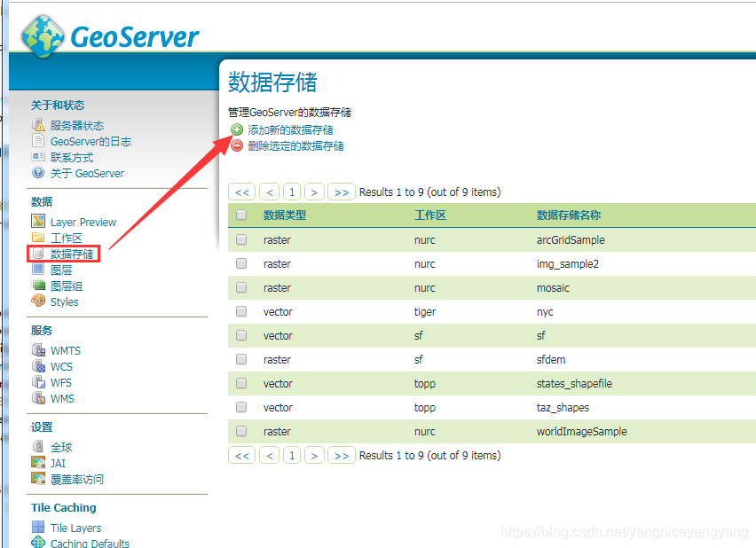
Task: Click the 图层 layer icon
Action: click(38, 269)
